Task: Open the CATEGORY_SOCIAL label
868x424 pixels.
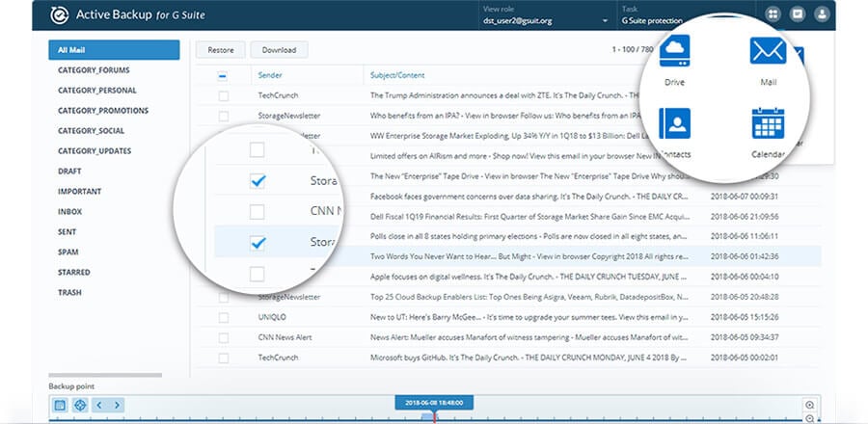Action: (x=91, y=131)
